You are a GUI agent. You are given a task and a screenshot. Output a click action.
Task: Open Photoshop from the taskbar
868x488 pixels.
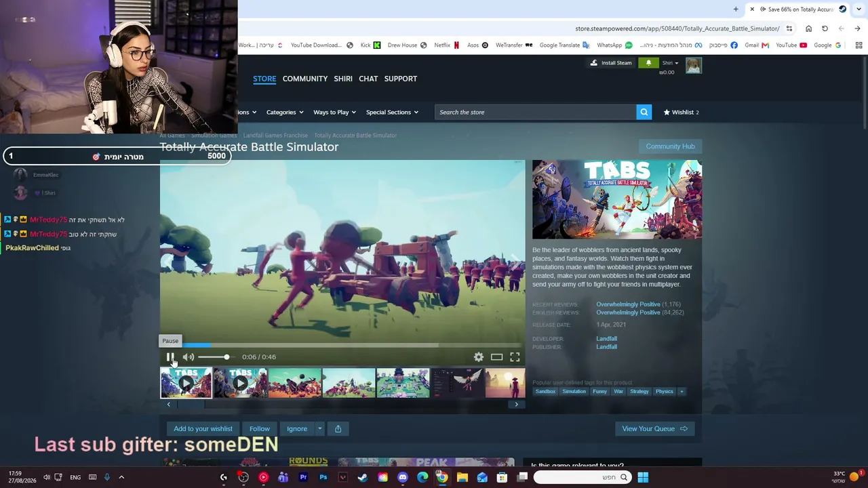click(323, 477)
